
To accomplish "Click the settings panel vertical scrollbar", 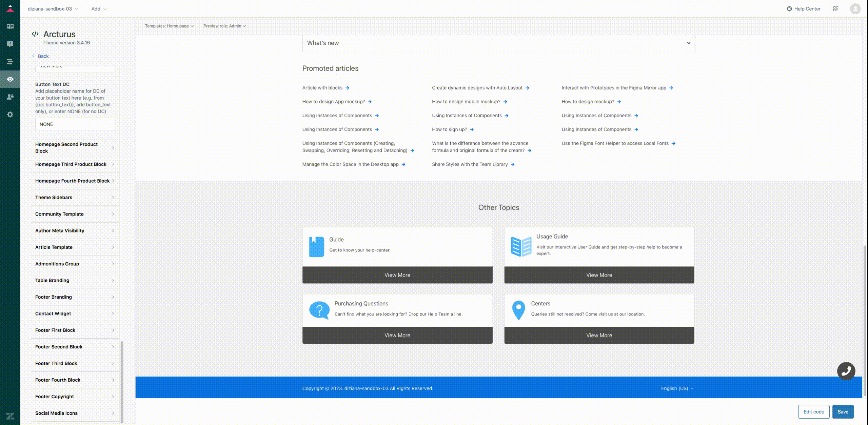I will click(122, 382).
